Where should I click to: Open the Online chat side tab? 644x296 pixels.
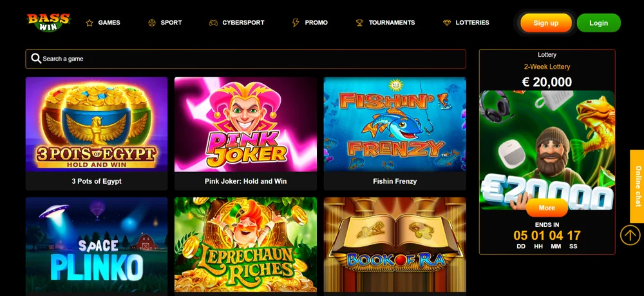coord(637,186)
